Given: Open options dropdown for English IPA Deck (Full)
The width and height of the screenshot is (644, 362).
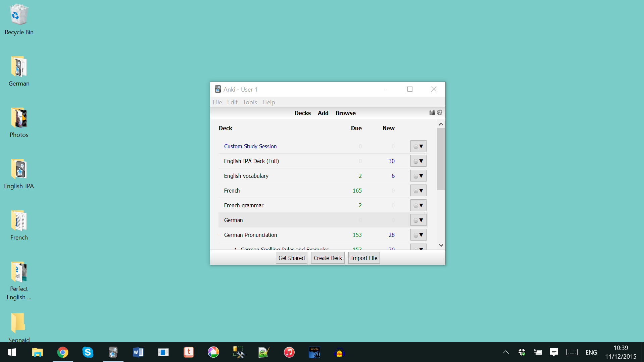Looking at the screenshot, I should pos(418,161).
